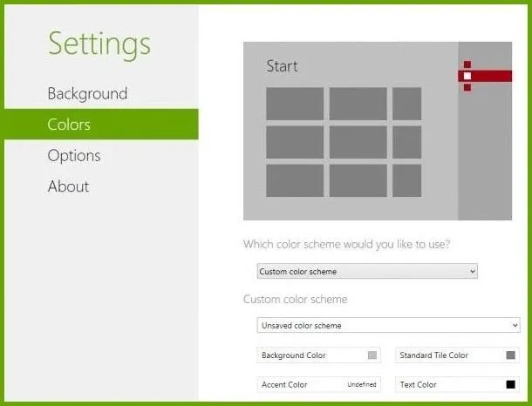Screen dimensions: 532x406
Task: Click the 'Start' text in preview
Action: pyautogui.click(x=282, y=66)
